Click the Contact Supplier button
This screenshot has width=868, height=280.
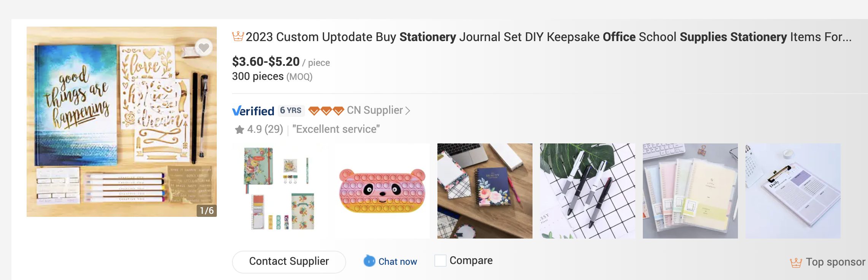[289, 262]
